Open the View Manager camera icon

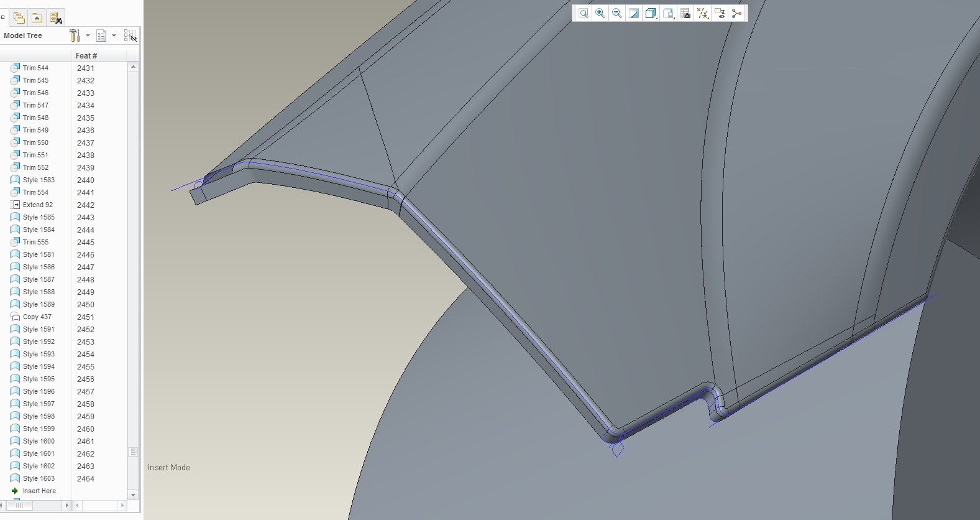click(x=685, y=14)
